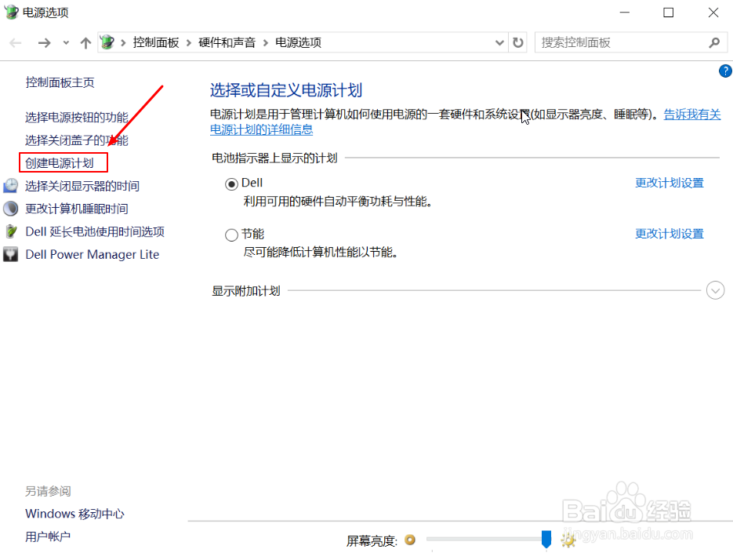Click 更改计划设置 for the Dell plan
This screenshot has width=733, height=560.
pyautogui.click(x=669, y=182)
